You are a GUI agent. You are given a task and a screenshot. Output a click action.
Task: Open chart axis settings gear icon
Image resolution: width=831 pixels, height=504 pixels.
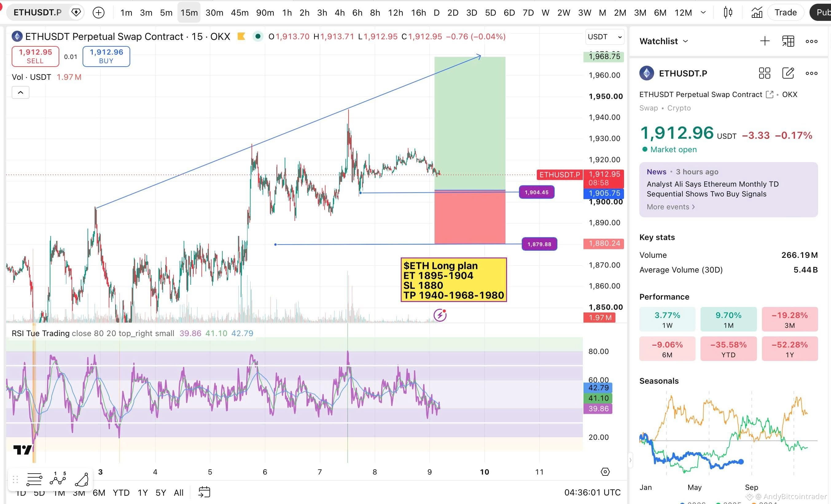tap(605, 472)
